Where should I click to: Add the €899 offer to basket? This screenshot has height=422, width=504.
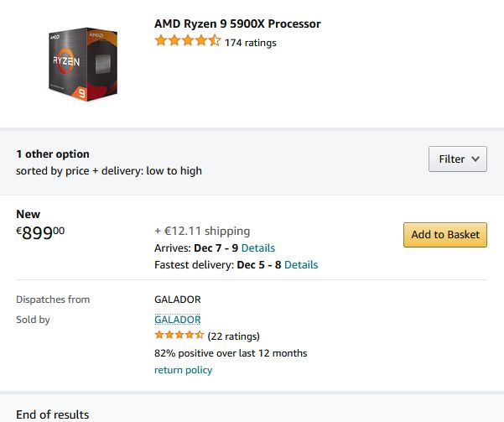point(445,234)
